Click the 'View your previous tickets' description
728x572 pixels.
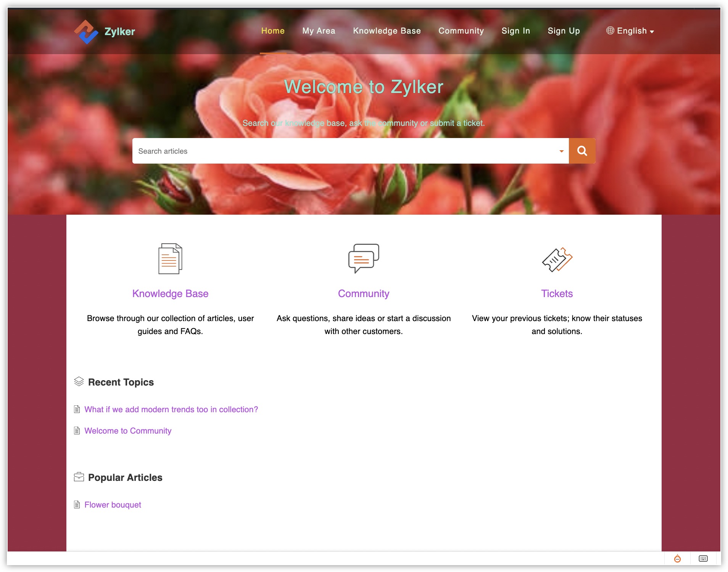click(557, 325)
